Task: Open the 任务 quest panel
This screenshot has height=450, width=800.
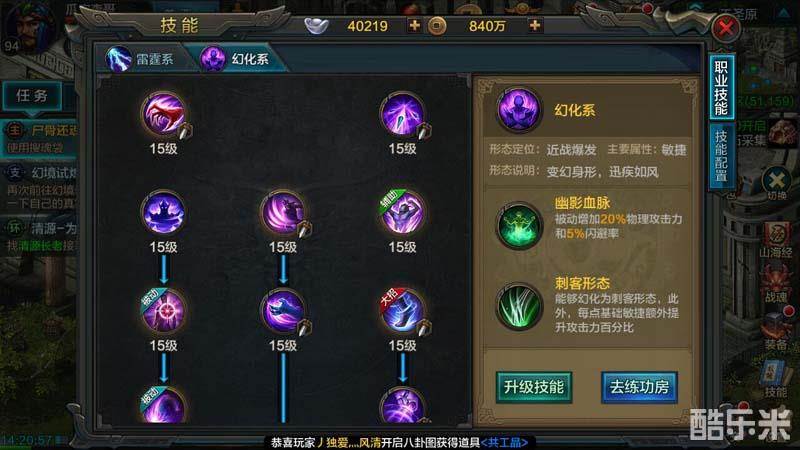Action: click(x=32, y=96)
